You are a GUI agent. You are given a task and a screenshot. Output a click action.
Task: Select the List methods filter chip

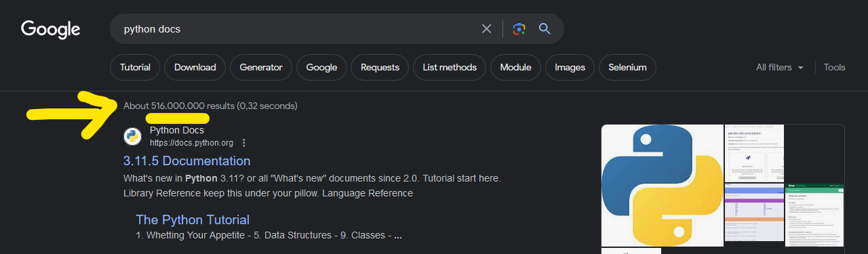(450, 67)
